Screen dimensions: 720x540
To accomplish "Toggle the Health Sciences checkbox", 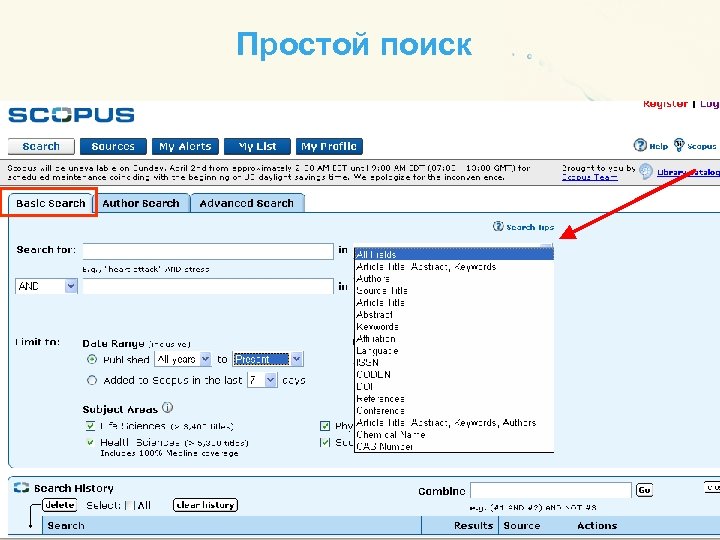I will (90, 442).
